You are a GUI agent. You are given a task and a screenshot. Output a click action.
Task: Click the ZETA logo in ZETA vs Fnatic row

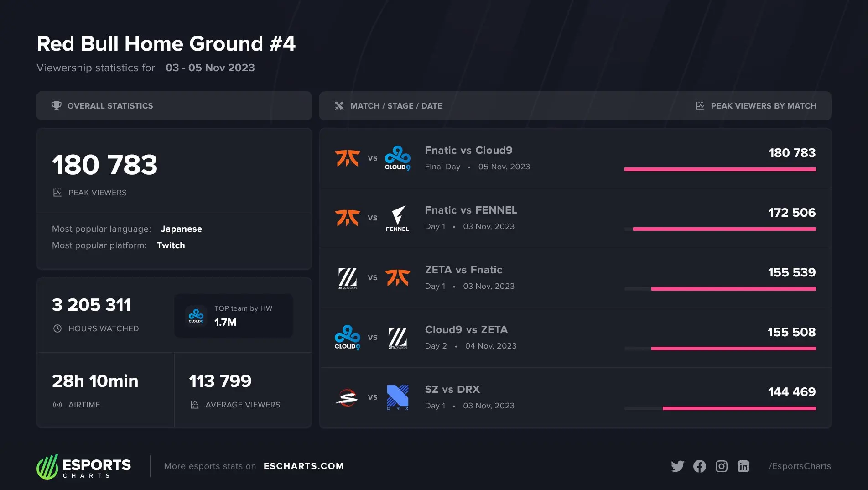tap(348, 278)
